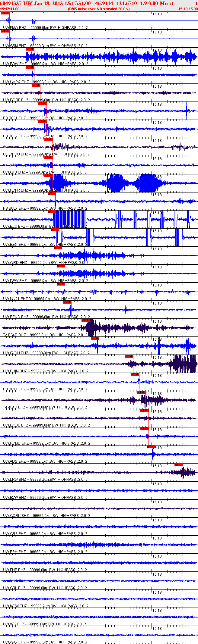Click the 'UW.GSM EHZ' station label
198x644 pixels.
14,46
